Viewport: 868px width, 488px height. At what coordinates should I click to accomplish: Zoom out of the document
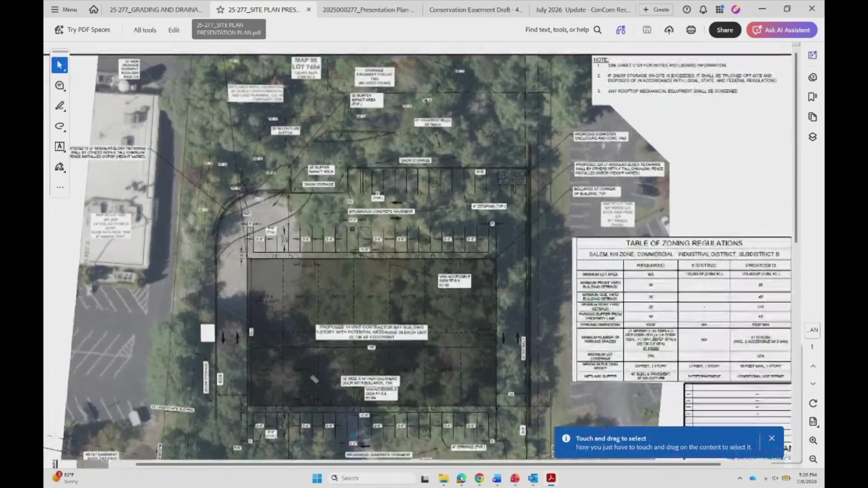tap(813, 459)
